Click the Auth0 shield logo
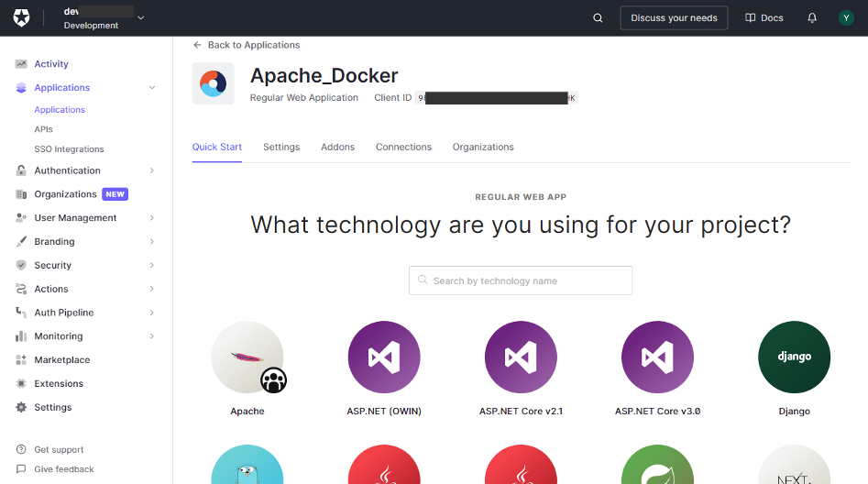This screenshot has width=868, height=484. point(22,17)
